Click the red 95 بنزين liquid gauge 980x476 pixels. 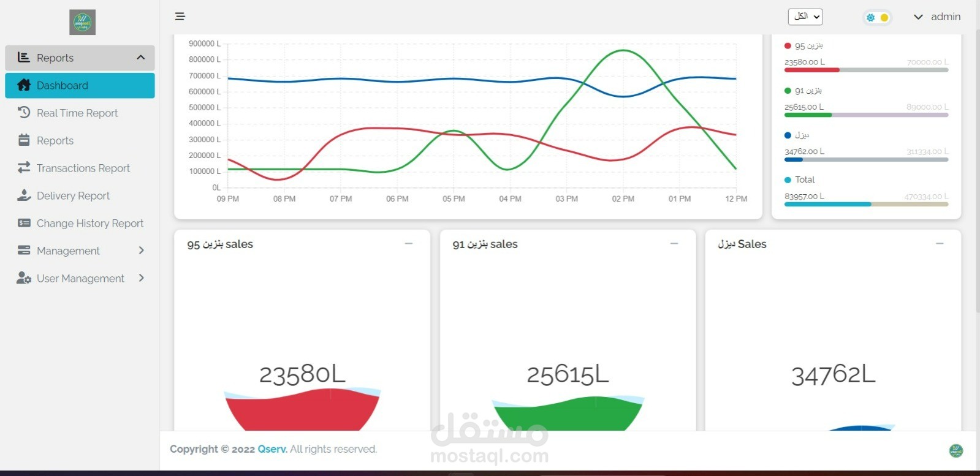pos(302,409)
